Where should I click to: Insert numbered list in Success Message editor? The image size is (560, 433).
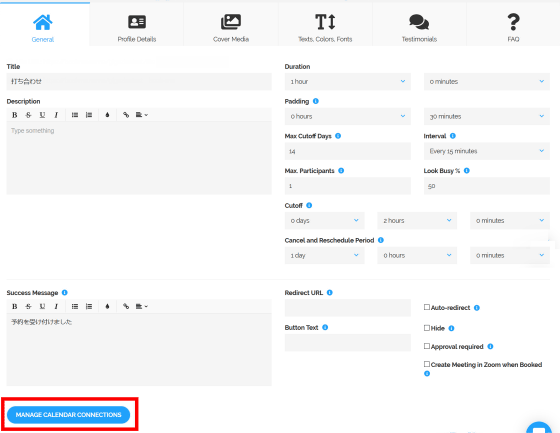[89, 307]
